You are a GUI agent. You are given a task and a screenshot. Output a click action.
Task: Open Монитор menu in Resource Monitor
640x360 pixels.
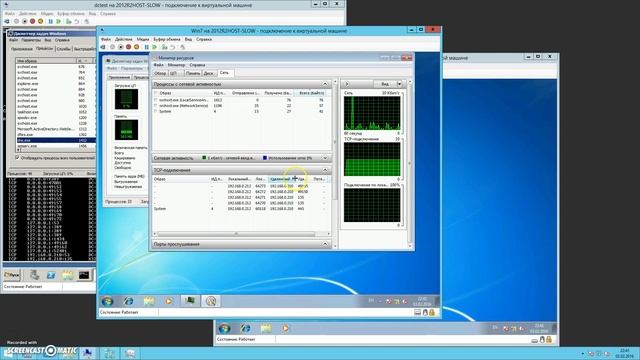coord(176,65)
